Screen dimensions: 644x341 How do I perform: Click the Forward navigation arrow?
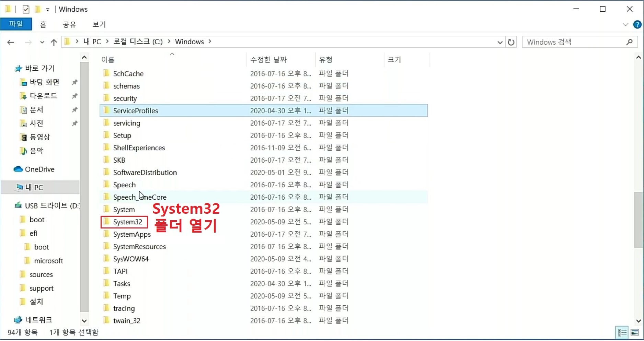(28, 42)
